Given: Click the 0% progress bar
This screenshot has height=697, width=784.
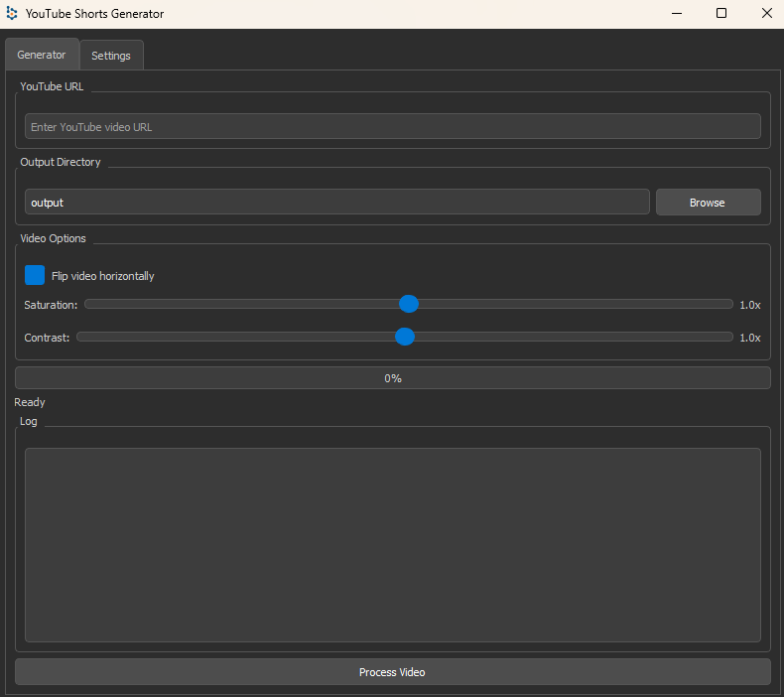Looking at the screenshot, I should [x=393, y=377].
